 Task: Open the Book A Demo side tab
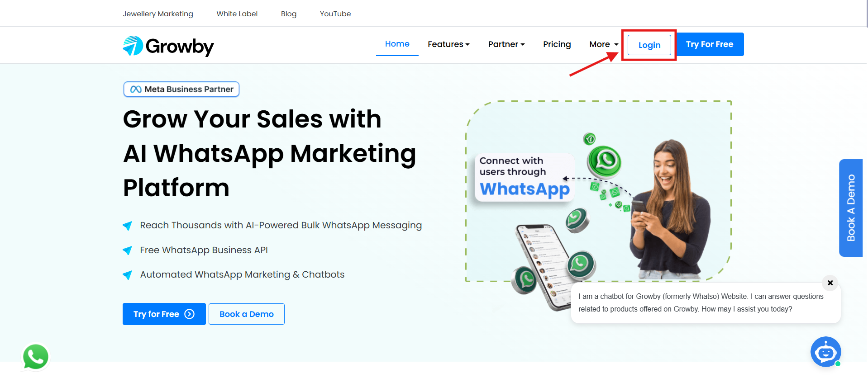pyautogui.click(x=851, y=208)
